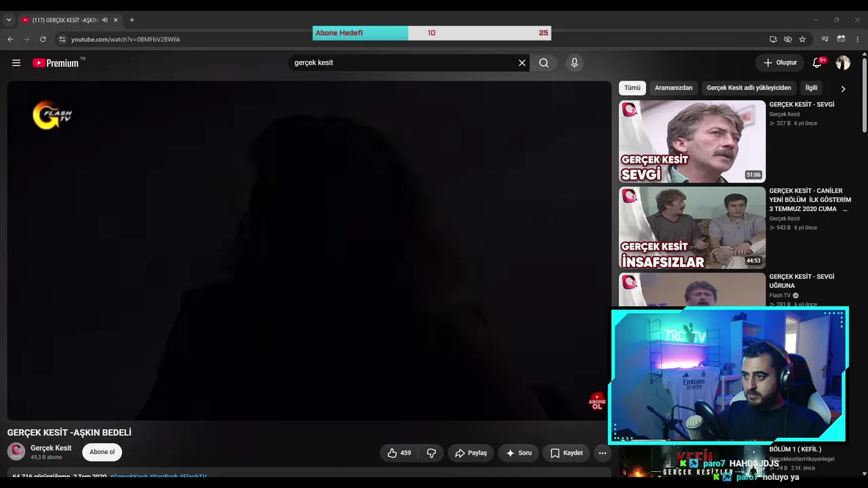Go back with the browser back arrow
The height and width of the screenshot is (488, 868).
(10, 39)
